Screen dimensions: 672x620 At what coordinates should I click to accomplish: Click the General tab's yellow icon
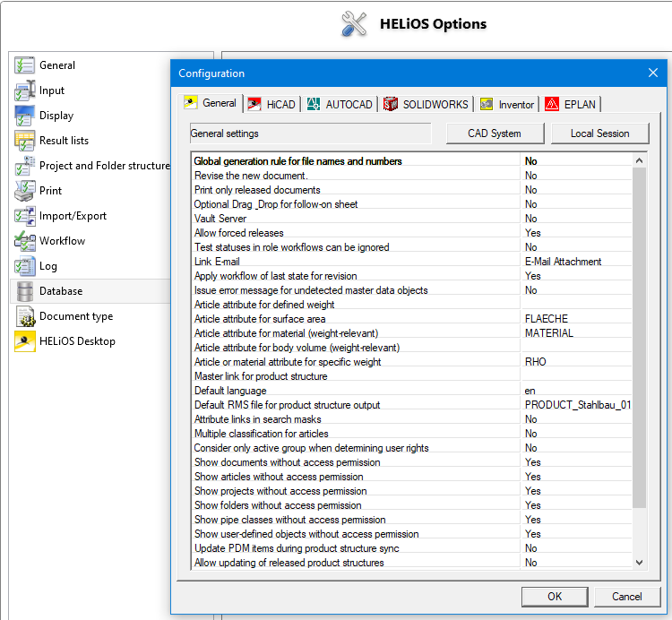(x=190, y=102)
